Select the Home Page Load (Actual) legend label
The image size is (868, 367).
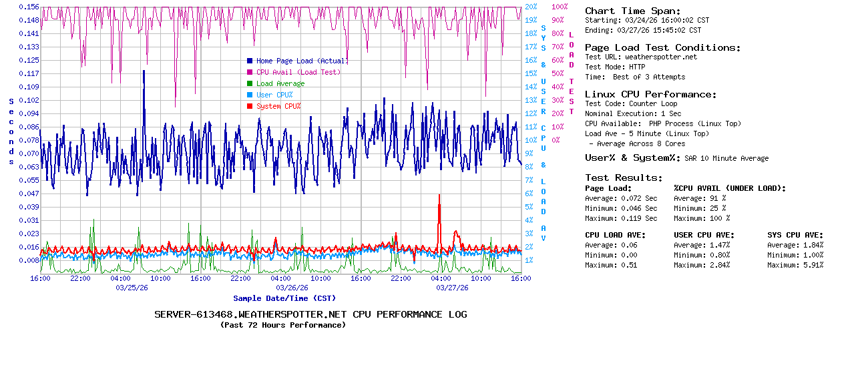302,61
